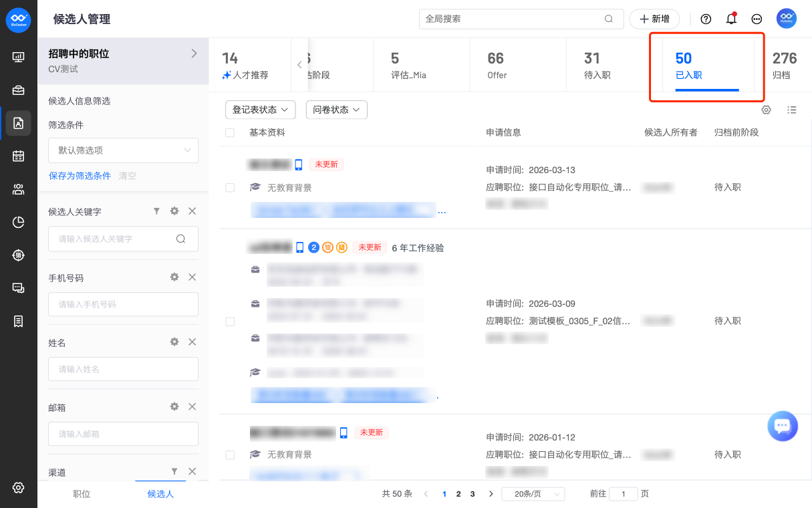The height and width of the screenshot is (508, 812).
Task: Click 清空 to clear filters
Action: (x=128, y=176)
